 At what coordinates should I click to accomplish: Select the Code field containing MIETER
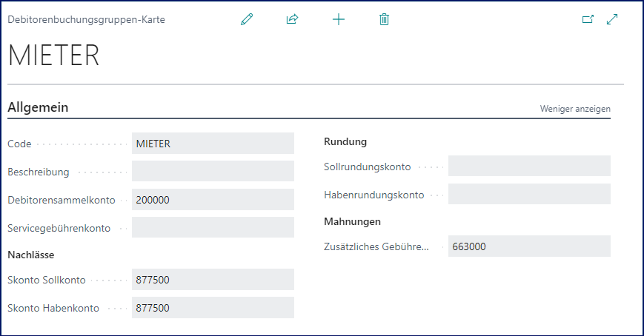213,144
